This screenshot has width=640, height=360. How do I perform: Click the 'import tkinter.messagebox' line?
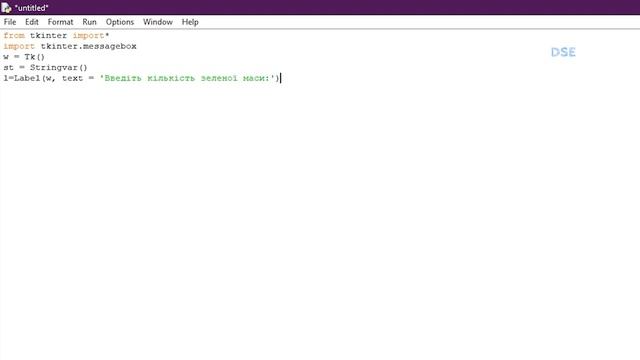point(70,46)
